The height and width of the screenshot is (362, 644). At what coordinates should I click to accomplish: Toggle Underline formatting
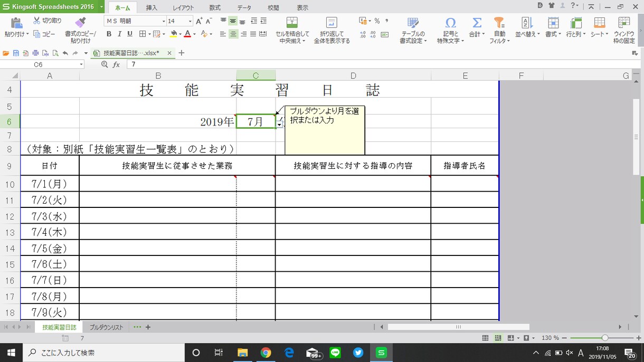click(x=130, y=34)
